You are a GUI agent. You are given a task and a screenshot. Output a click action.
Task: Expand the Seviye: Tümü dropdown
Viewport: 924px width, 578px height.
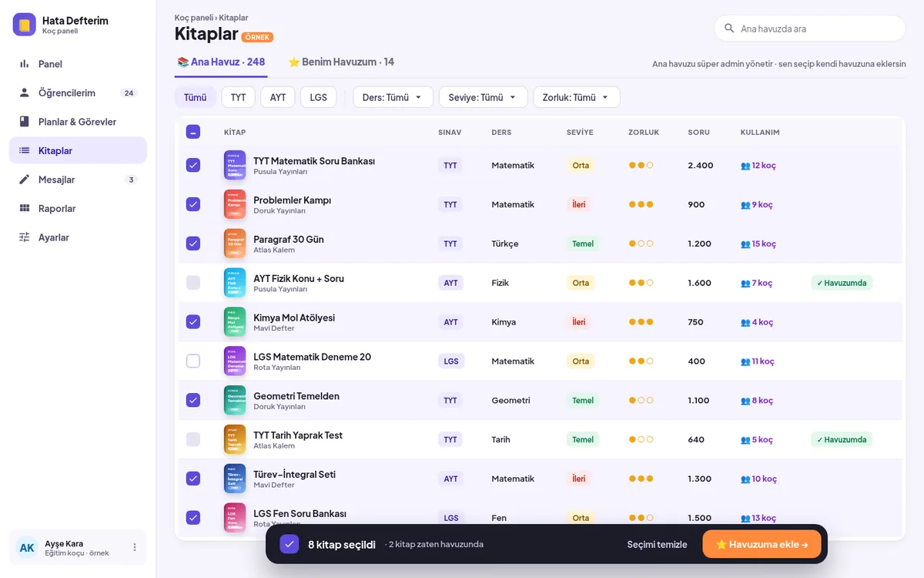pos(483,97)
